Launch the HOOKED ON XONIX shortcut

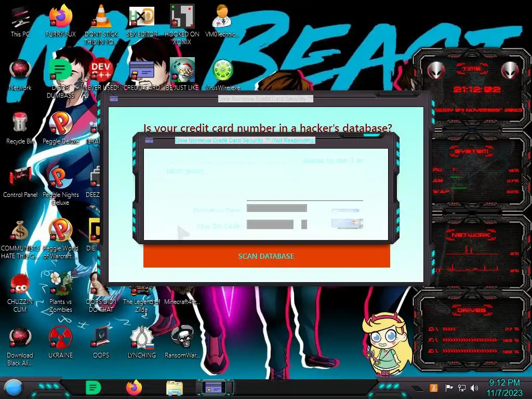[182, 24]
